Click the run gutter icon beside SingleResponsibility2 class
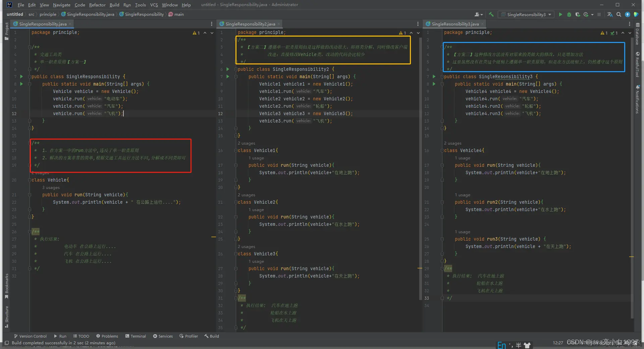This screenshot has width=644, height=349. click(x=228, y=69)
